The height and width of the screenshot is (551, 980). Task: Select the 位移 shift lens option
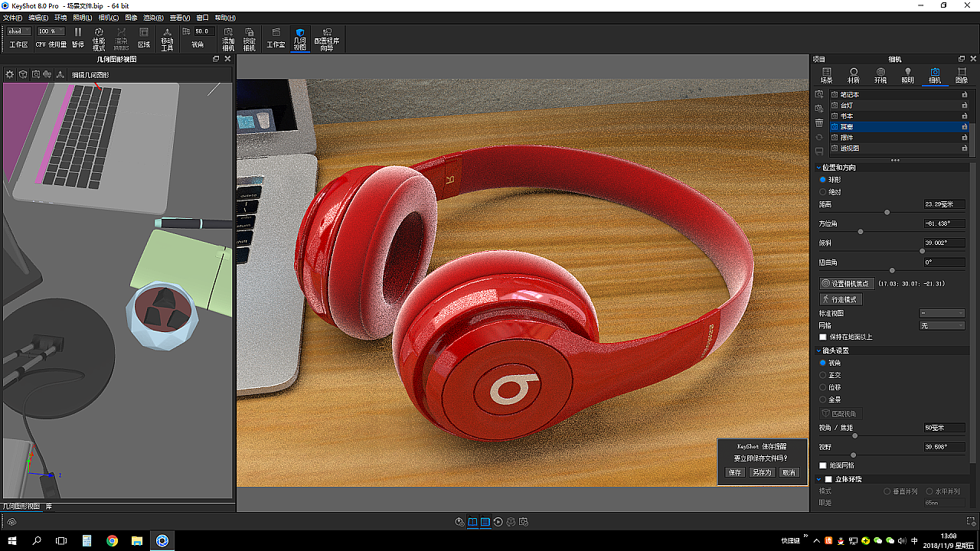[823, 387]
